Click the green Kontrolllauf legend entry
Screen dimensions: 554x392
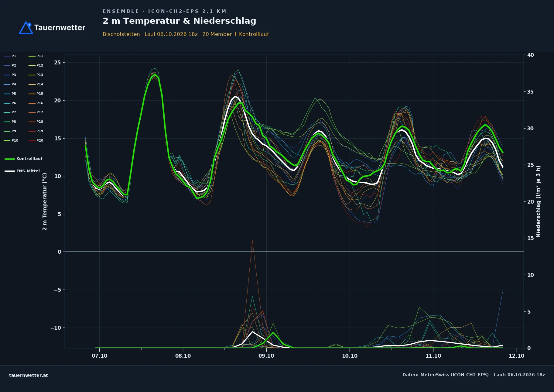click(23, 159)
